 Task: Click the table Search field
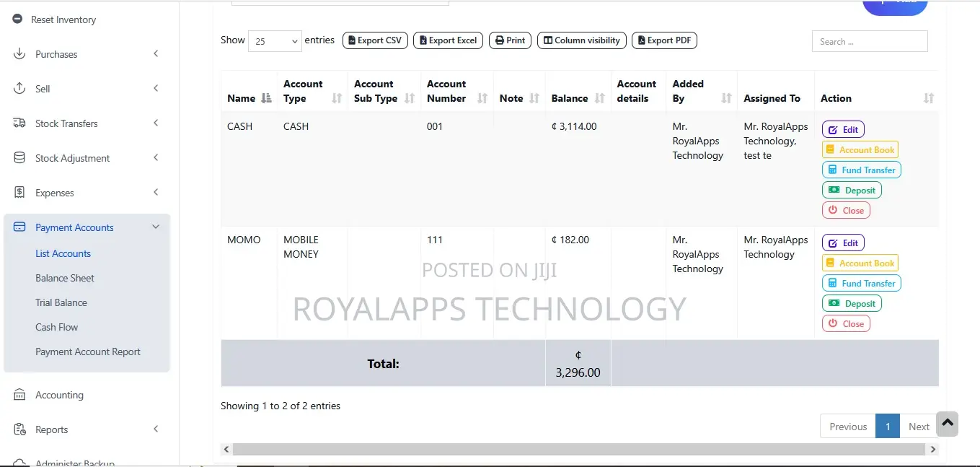(x=870, y=41)
